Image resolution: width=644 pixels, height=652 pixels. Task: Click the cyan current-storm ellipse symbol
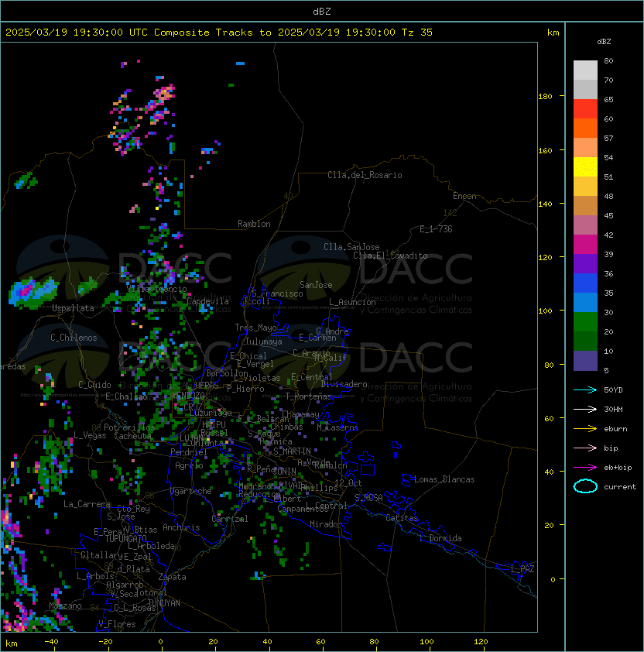coord(585,486)
